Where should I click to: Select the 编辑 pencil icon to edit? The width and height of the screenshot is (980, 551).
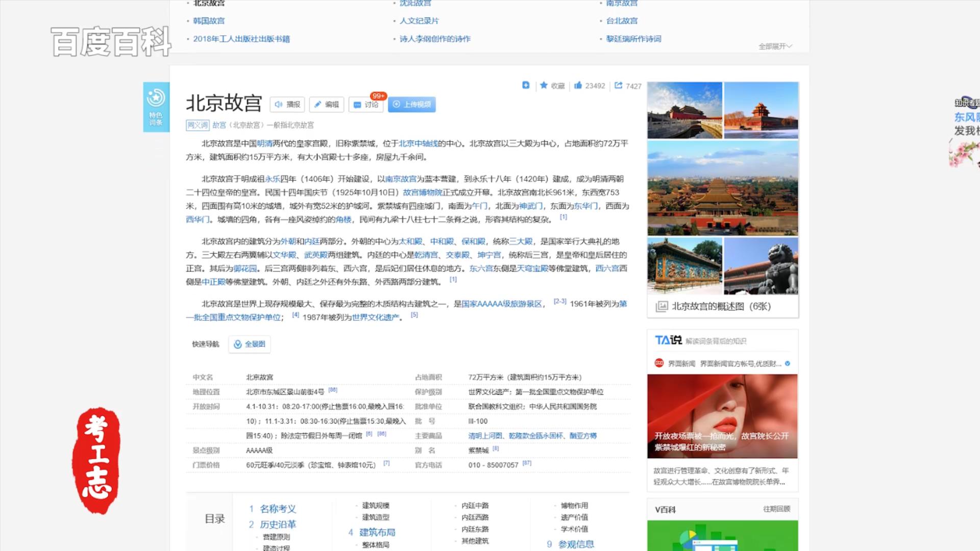pos(317,104)
